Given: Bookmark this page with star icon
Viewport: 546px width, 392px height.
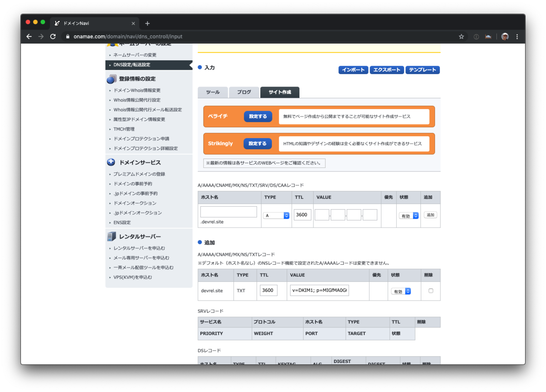Looking at the screenshot, I should click(461, 36).
